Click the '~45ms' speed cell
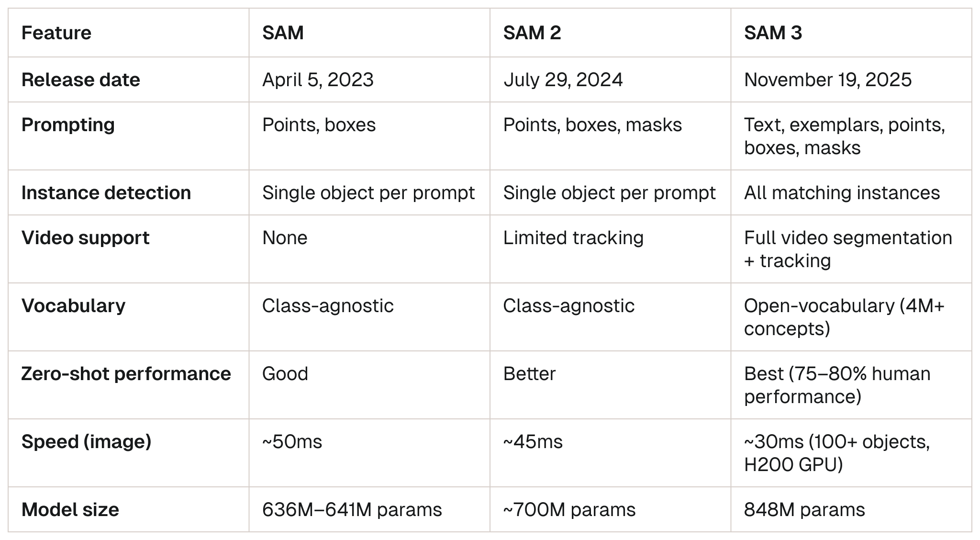The image size is (980, 540). [533, 441]
